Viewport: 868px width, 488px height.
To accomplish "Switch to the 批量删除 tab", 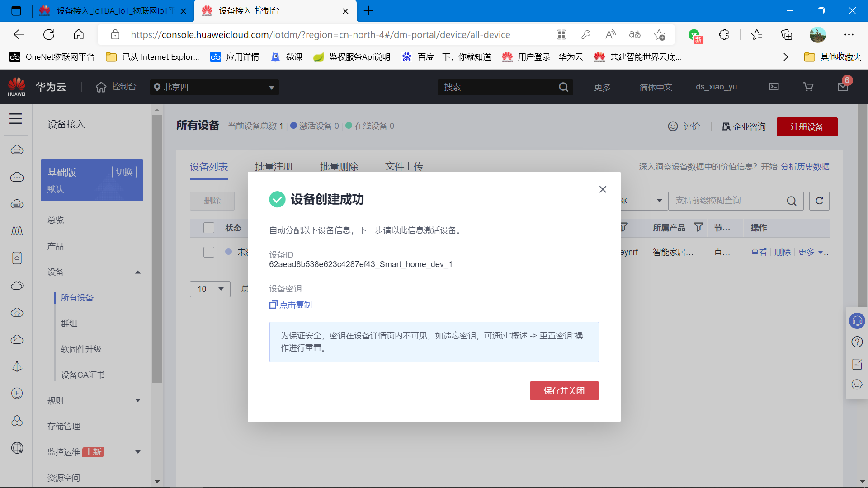I will coord(339,167).
